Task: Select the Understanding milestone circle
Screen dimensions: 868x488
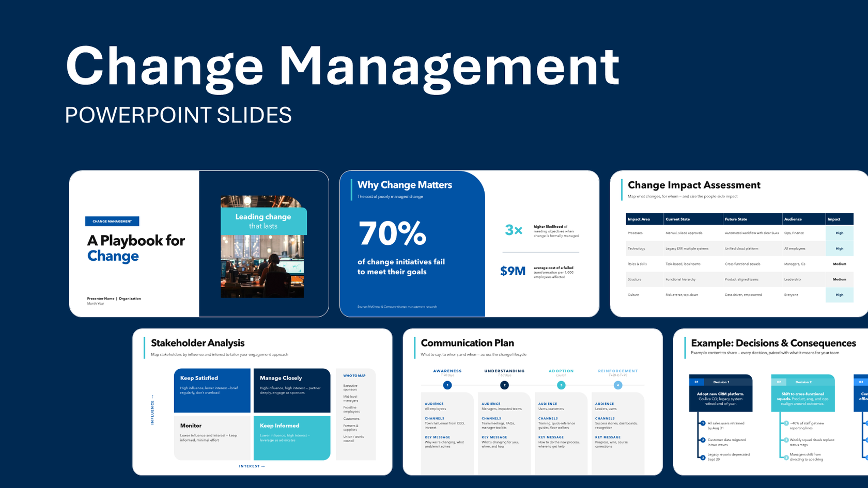Action: pos(504,385)
